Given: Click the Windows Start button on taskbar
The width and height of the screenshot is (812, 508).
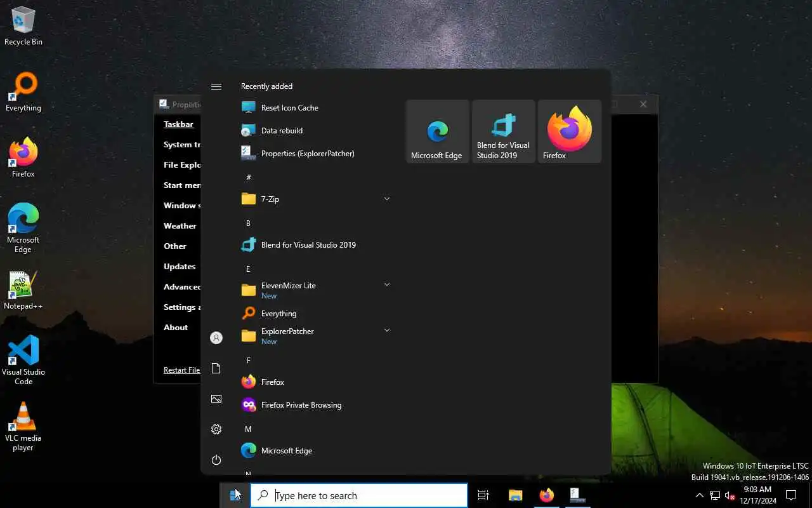Looking at the screenshot, I should pos(235,495).
